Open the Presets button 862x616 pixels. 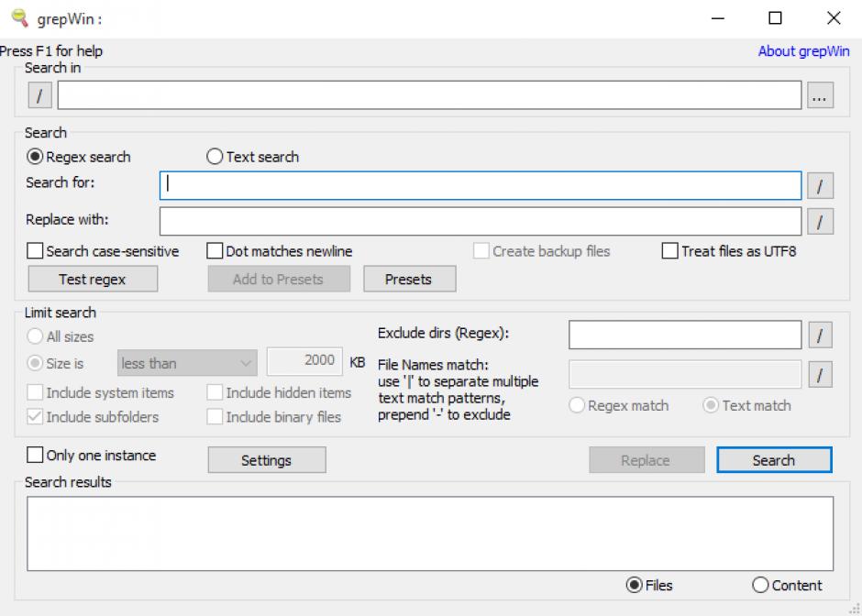click(x=410, y=280)
